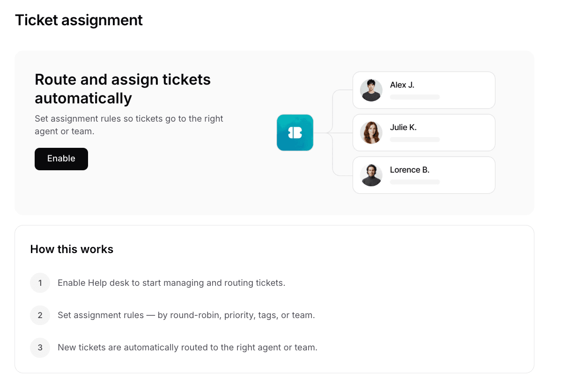Select Lorence B. avatar photo

371,175
